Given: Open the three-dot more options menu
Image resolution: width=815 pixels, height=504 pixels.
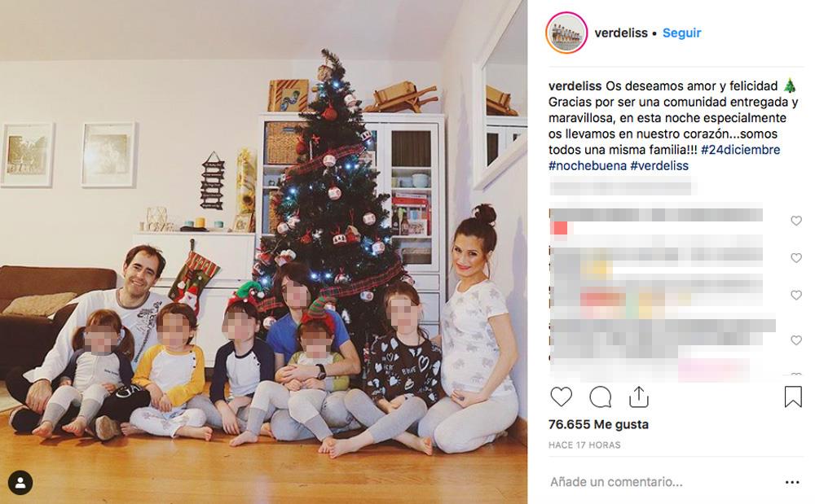Looking at the screenshot, I should pyautogui.click(x=792, y=482).
